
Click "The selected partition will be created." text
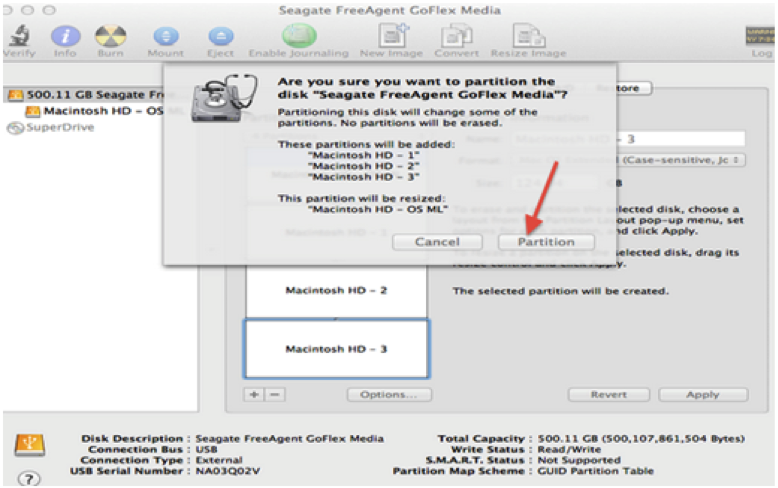tap(561, 291)
